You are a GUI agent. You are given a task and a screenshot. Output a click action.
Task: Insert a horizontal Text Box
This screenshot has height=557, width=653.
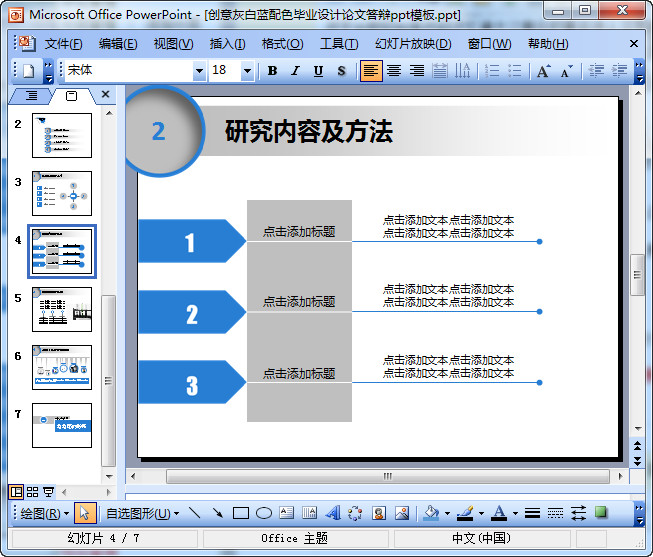287,513
